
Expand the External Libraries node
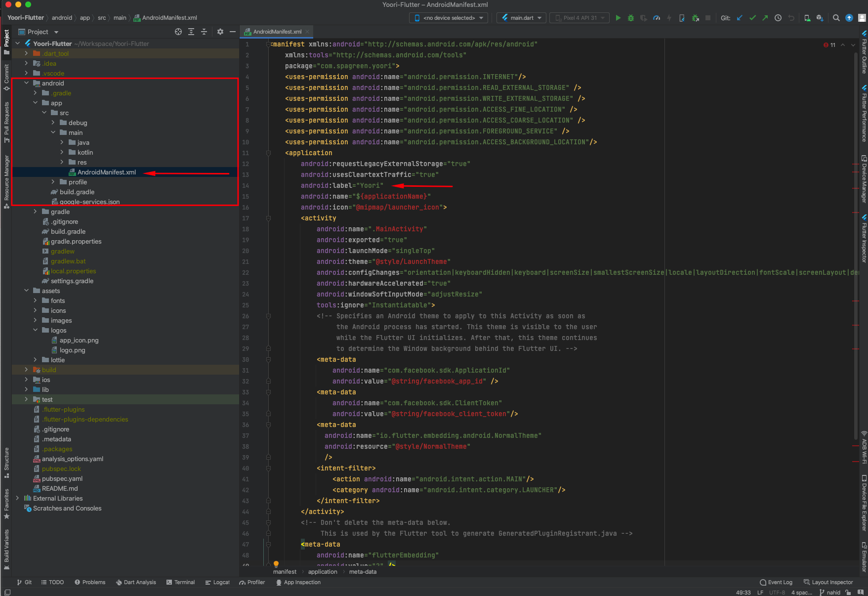click(x=17, y=498)
